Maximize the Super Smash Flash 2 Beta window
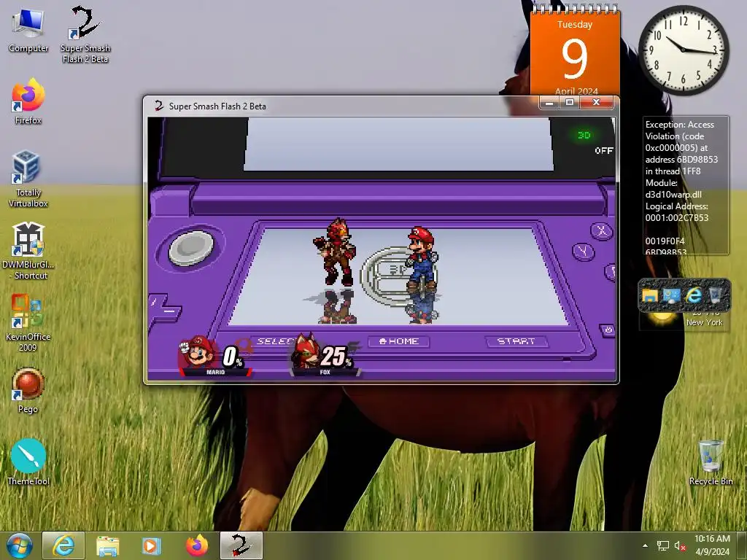Viewport: 747px width, 560px height. (x=569, y=102)
